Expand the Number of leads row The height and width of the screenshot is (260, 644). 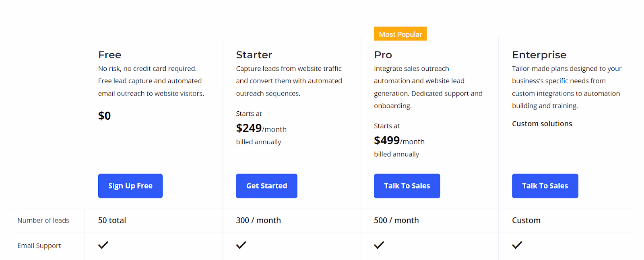tap(43, 220)
